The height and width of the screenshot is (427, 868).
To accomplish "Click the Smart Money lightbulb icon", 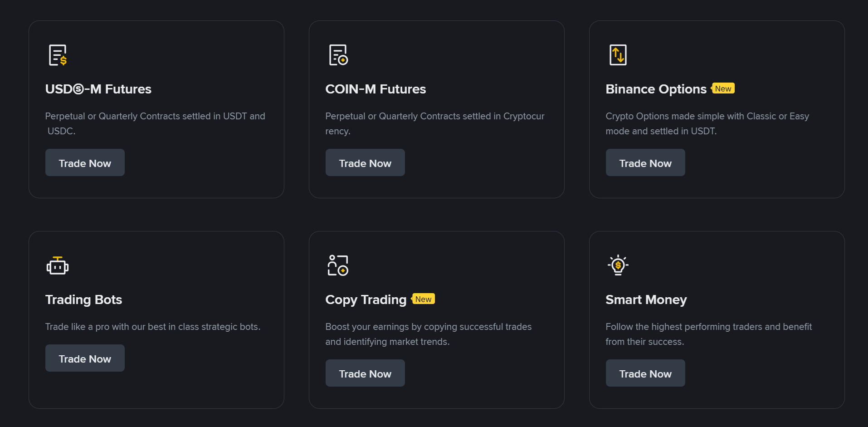I will tap(618, 265).
